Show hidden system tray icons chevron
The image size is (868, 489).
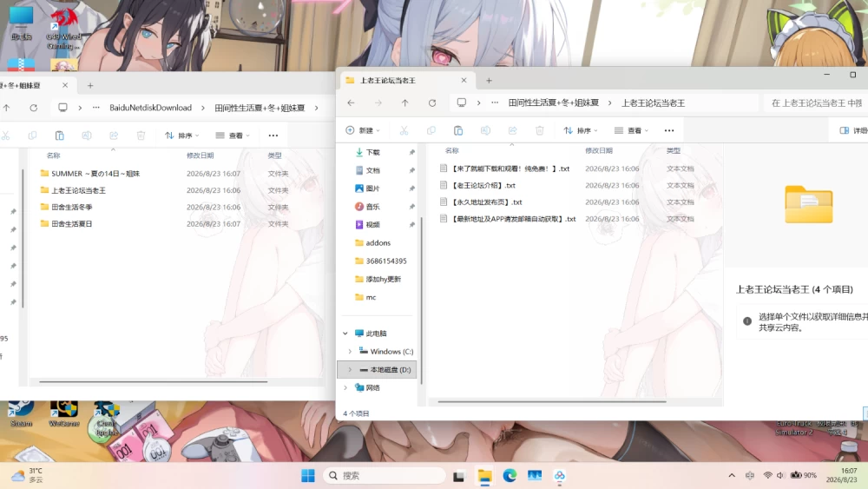click(x=732, y=475)
